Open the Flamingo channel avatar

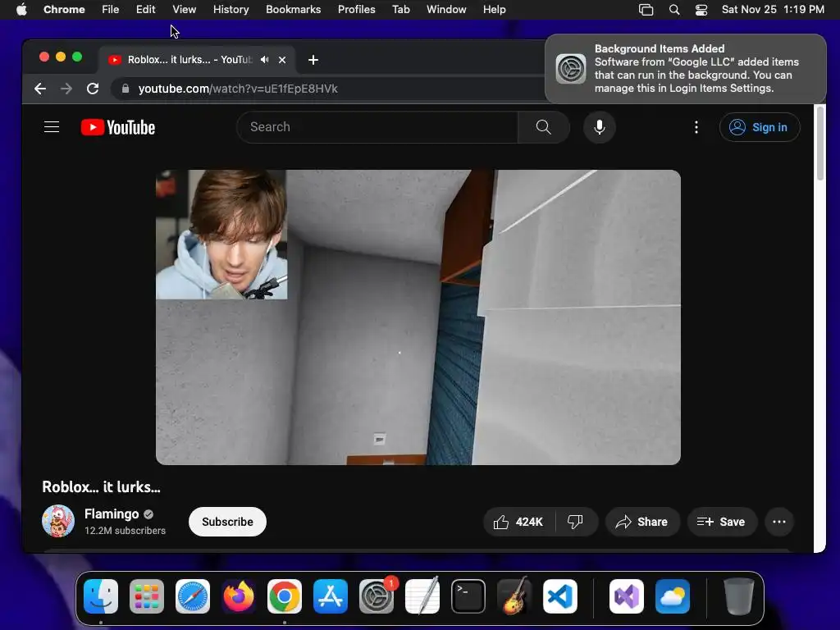(x=58, y=521)
